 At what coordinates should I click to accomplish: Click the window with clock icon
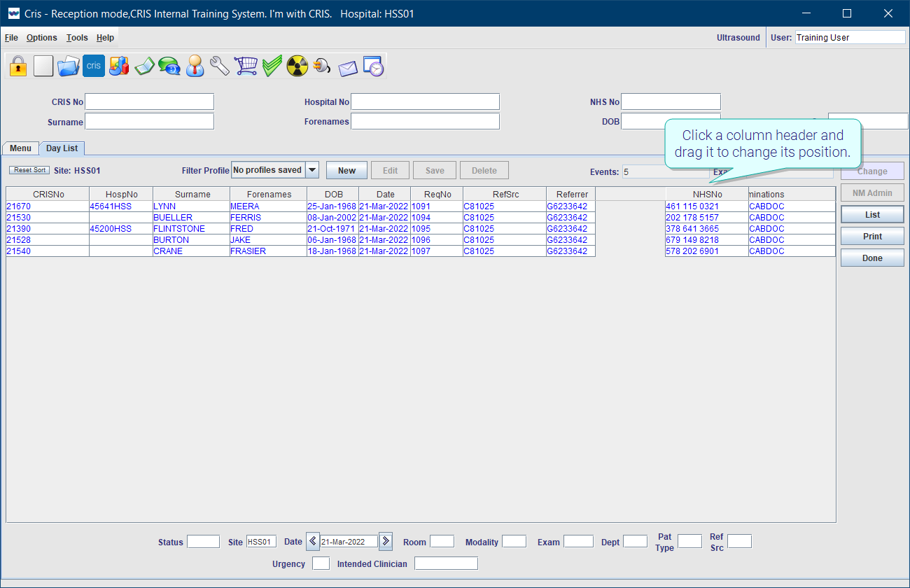point(373,66)
